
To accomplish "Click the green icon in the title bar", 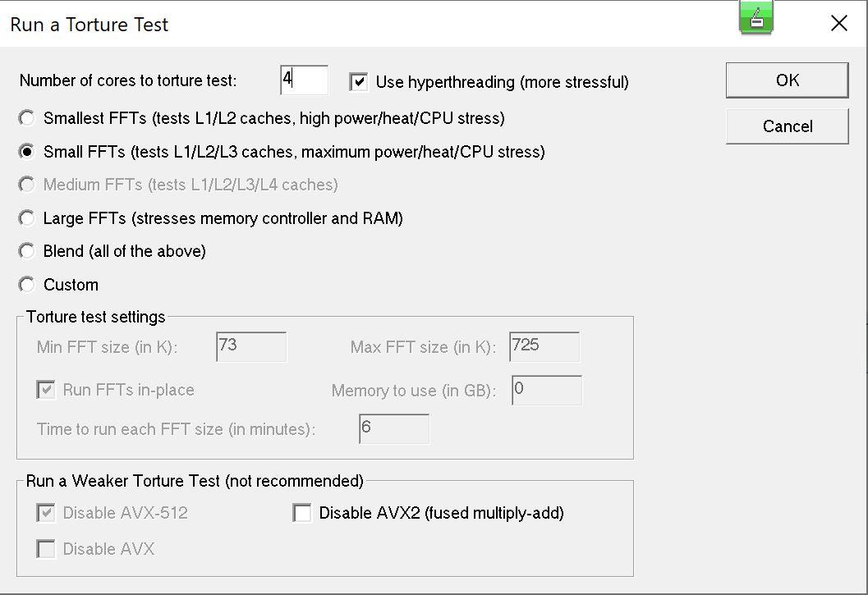I will click(x=756, y=18).
